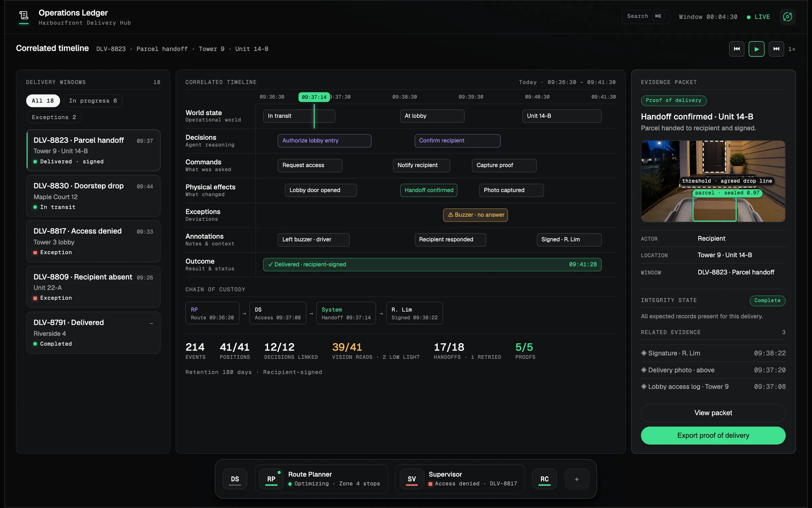Viewport: 812px width, 508px height.
Task: Open Lobby access log Tower 9 item
Action: 713,387
